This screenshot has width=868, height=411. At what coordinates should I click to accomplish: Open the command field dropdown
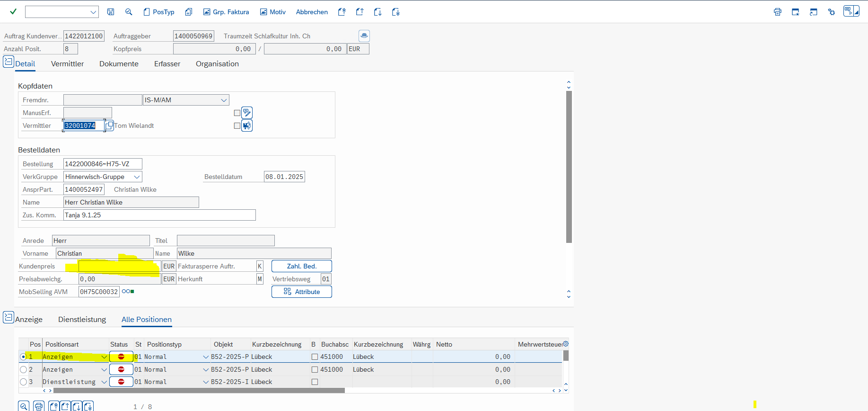(x=93, y=12)
